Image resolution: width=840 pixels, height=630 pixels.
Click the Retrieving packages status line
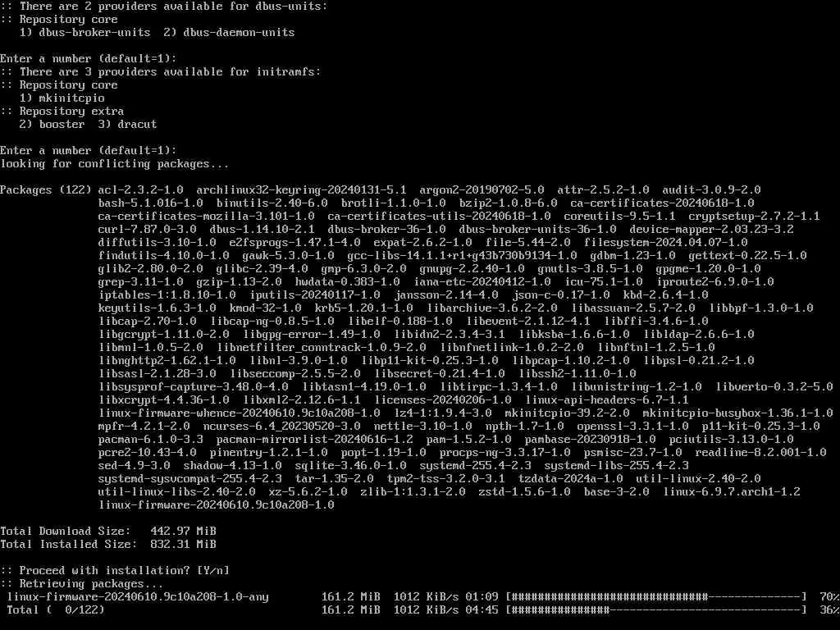[x=81, y=583]
